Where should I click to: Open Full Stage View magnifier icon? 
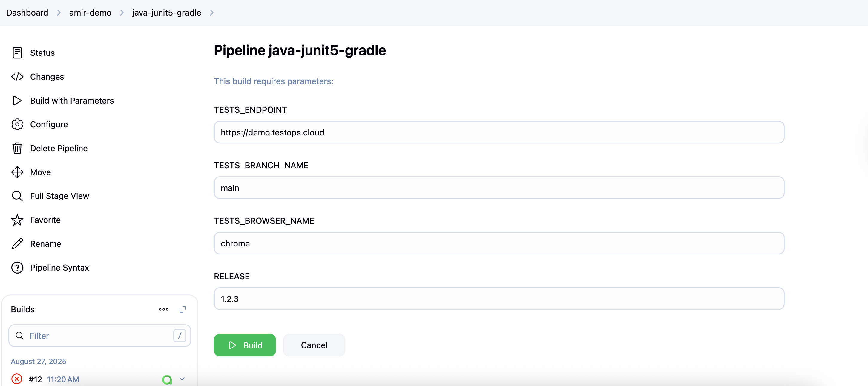(17, 196)
